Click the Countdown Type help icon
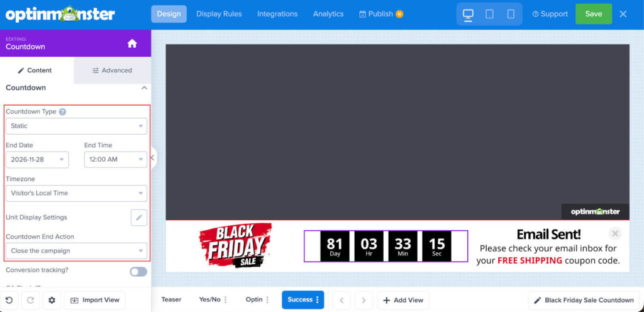The width and height of the screenshot is (644, 312). coord(62,112)
